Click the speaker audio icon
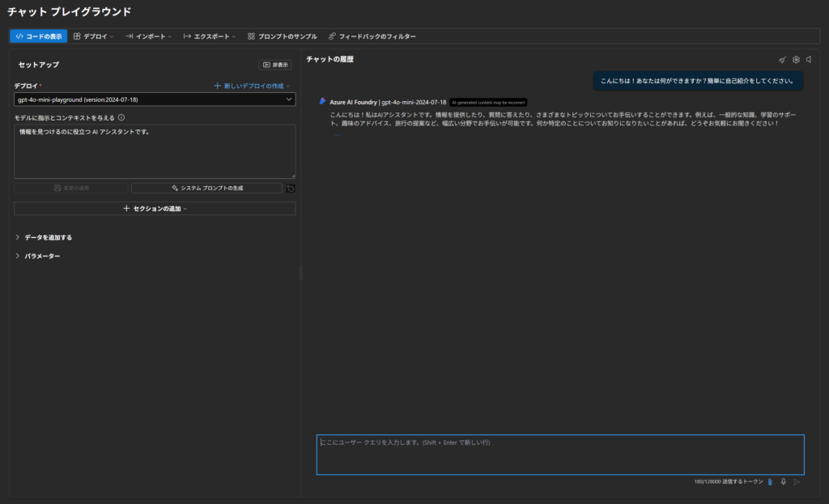 (809, 60)
